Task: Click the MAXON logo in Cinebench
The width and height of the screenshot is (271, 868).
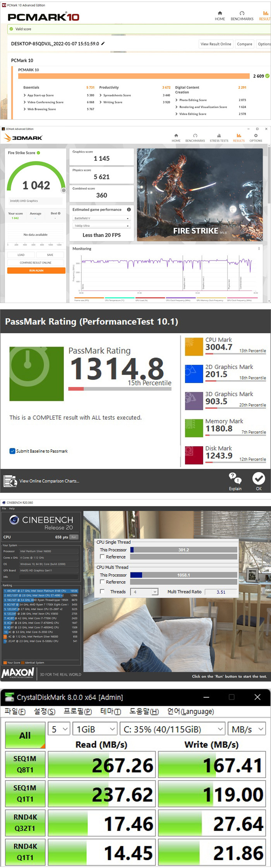Action: coord(18,673)
